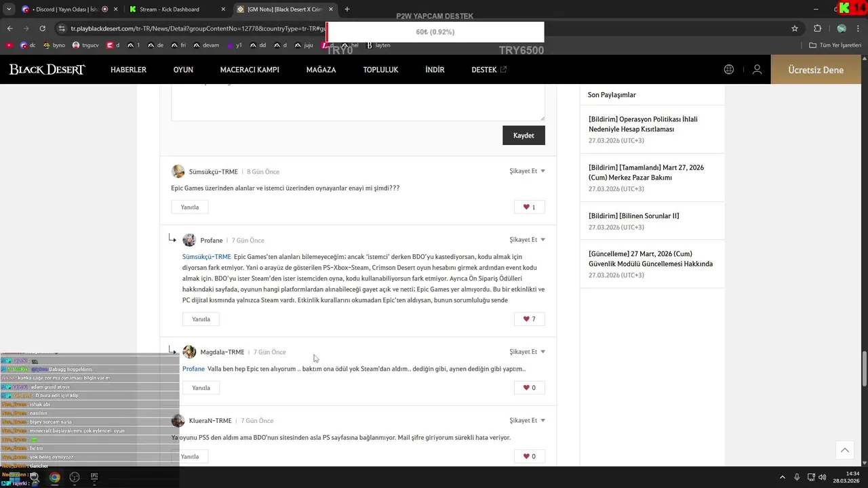Reload the page with refresh icon
The height and width of the screenshot is (488, 868).
pos(42,28)
